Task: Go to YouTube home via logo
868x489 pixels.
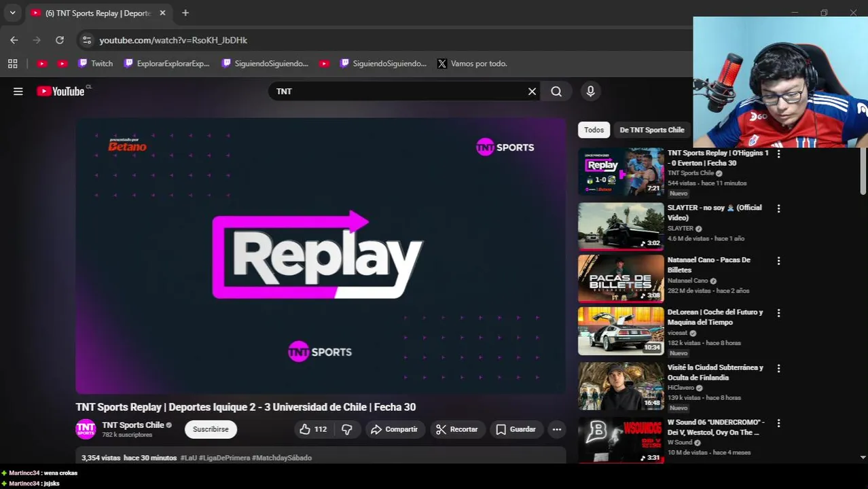Action: click(x=61, y=91)
